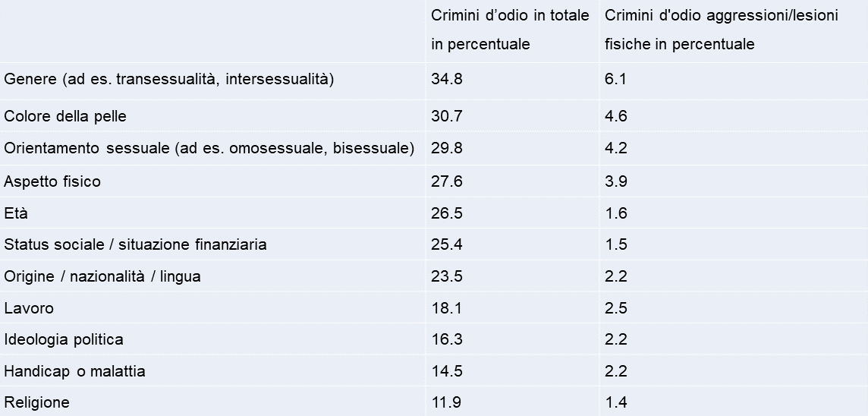Click the 1.4 value in Religione row
This screenshot has width=868, height=416.
click(x=615, y=403)
